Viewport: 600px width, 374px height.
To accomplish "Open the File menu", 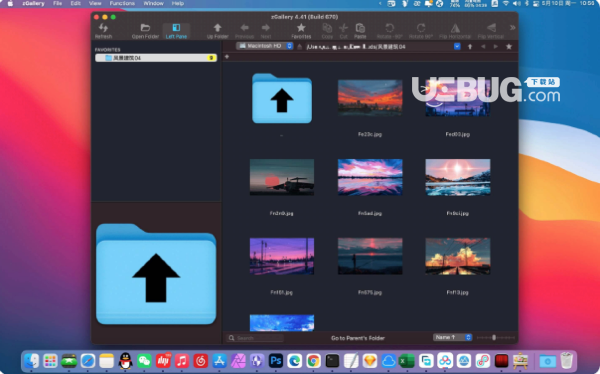I will click(57, 3).
